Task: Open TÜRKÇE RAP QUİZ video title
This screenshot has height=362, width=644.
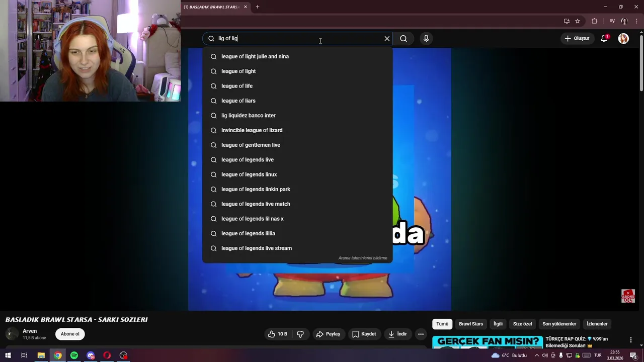Action: 577,342
